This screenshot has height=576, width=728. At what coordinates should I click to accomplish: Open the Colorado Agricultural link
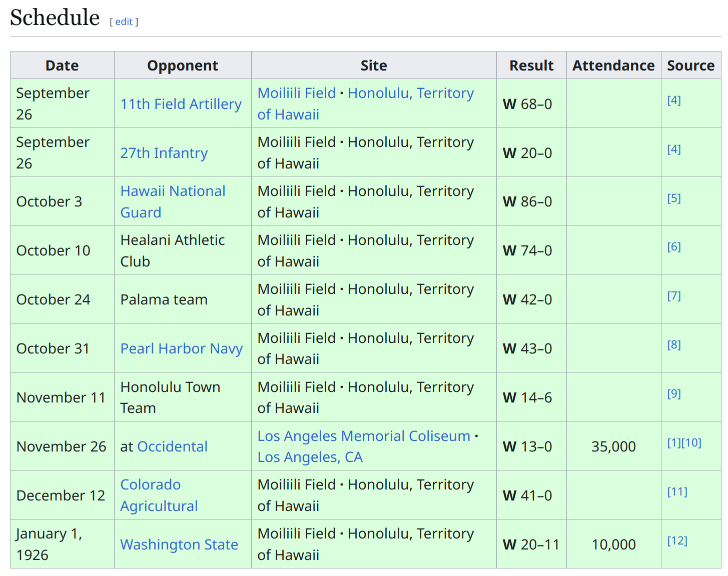[x=159, y=495]
